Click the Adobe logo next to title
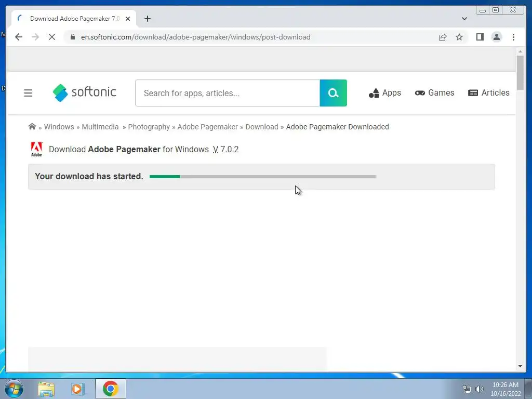Image resolution: width=532 pixels, height=399 pixels. pos(36,149)
